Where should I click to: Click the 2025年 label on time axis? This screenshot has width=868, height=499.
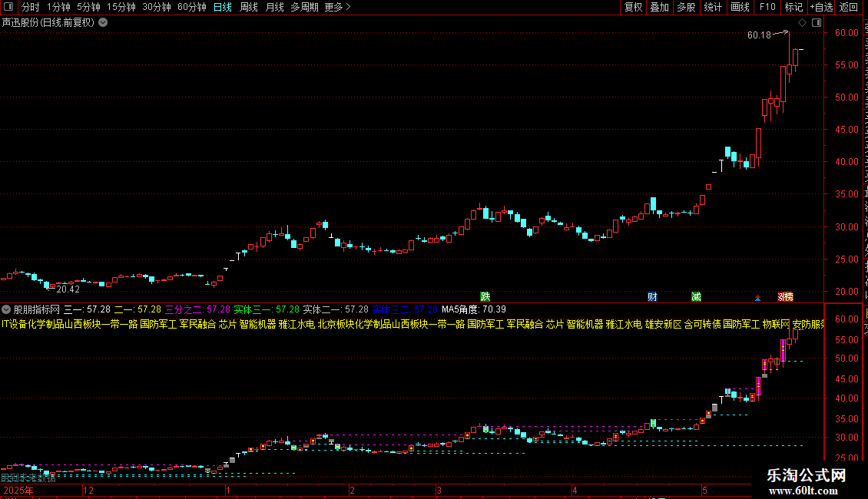pos(18,490)
